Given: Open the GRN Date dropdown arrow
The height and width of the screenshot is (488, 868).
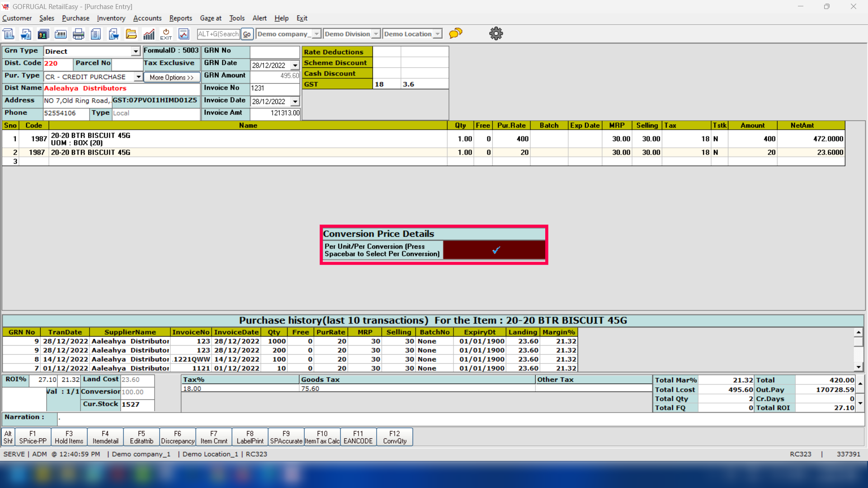Looking at the screenshot, I should coord(295,66).
